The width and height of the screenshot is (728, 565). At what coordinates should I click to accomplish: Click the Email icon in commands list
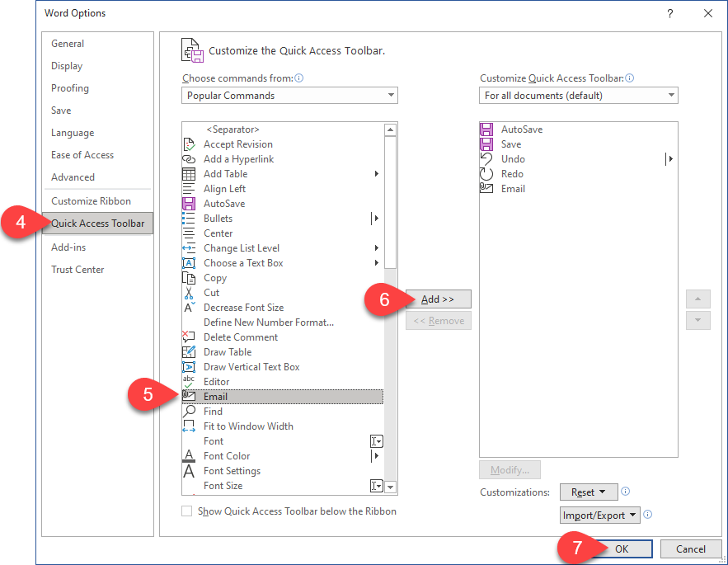click(189, 397)
